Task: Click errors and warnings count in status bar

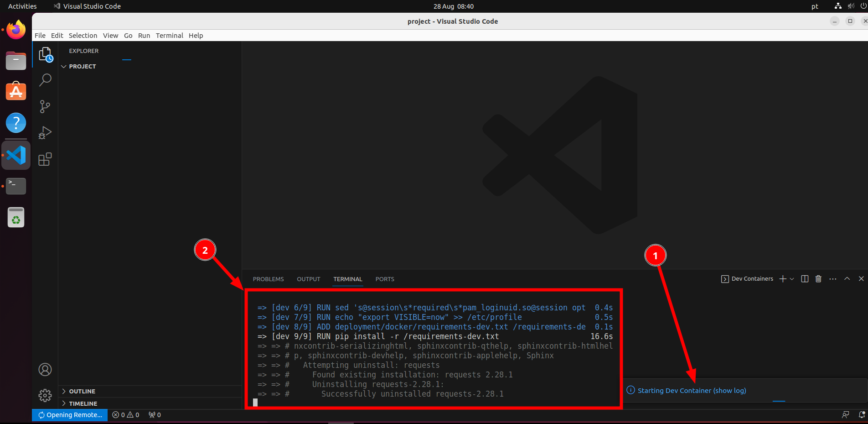Action: [126, 415]
